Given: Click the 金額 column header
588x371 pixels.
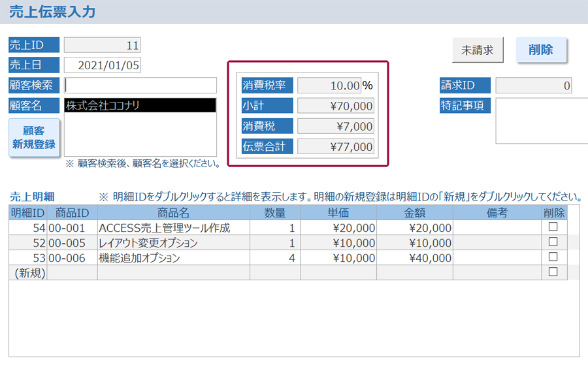Looking at the screenshot, I should (x=414, y=213).
